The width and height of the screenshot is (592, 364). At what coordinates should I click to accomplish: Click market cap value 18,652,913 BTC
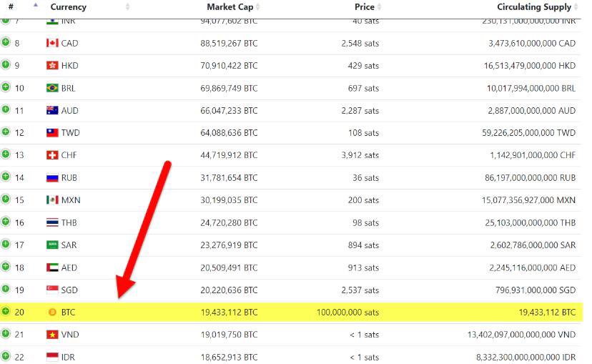coord(229,357)
